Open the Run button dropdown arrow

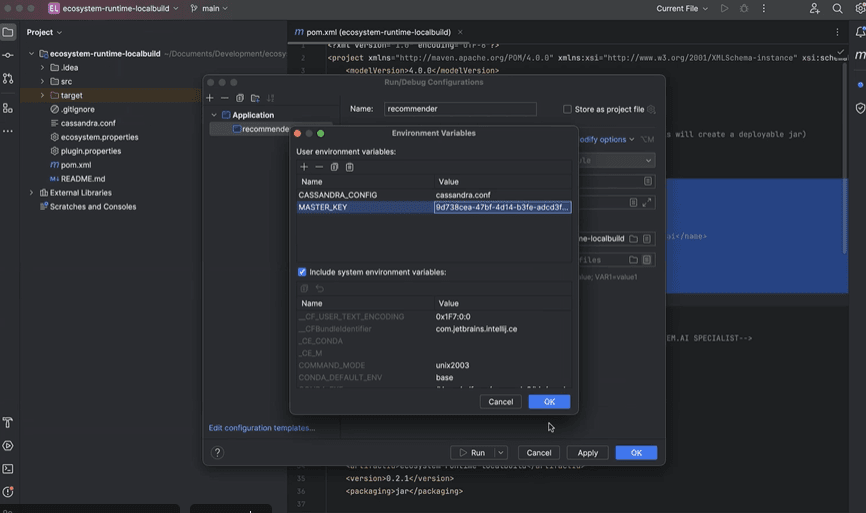(x=500, y=452)
